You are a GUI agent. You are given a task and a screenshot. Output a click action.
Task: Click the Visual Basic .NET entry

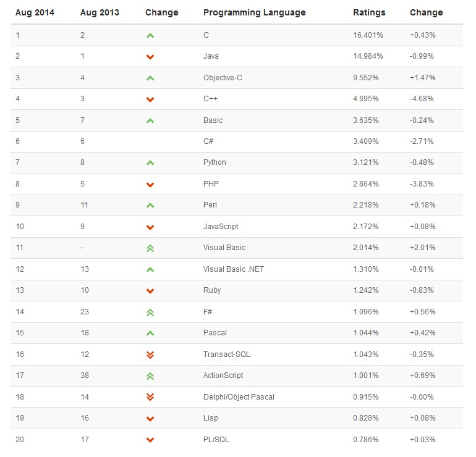click(x=234, y=269)
